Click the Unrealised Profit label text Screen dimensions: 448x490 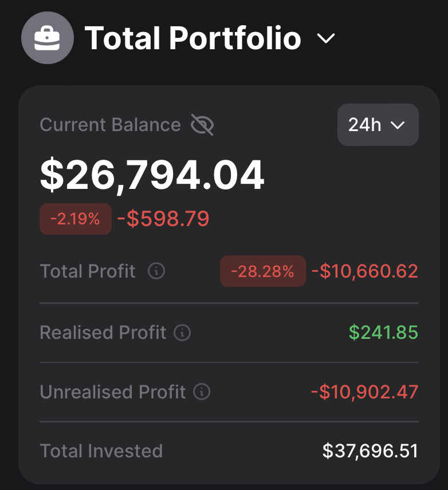pyautogui.click(x=113, y=392)
